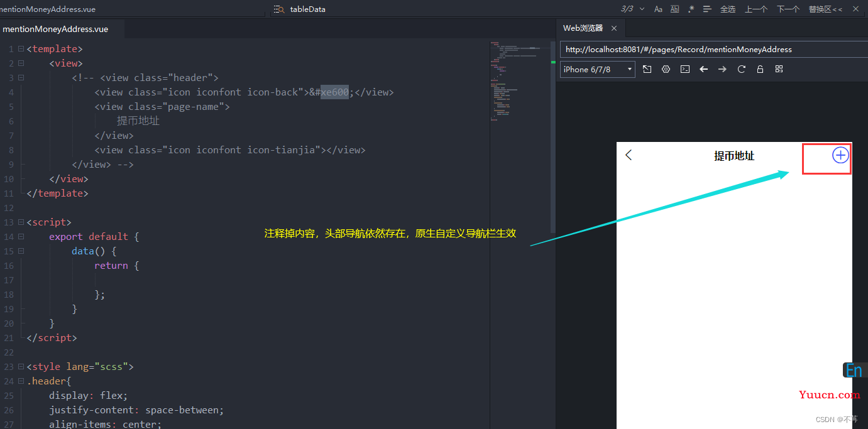The image size is (868, 429).
Task: Toggle regex search option
Action: point(691,9)
